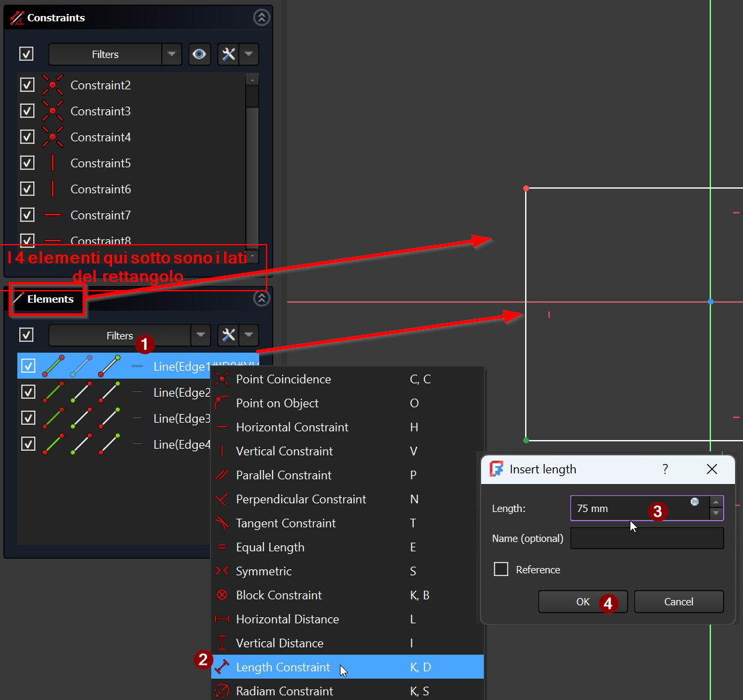
Task: Click the end point icon of Edge3
Action: click(x=109, y=418)
